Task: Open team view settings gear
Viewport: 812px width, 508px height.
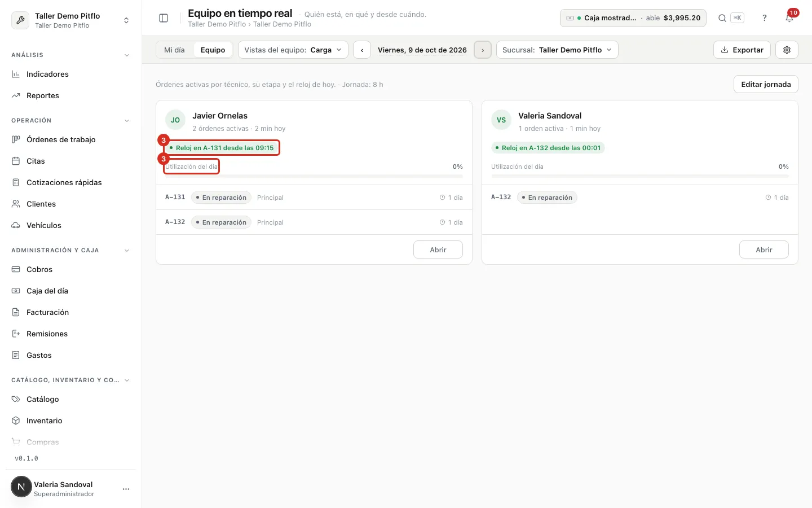Action: pos(787,50)
